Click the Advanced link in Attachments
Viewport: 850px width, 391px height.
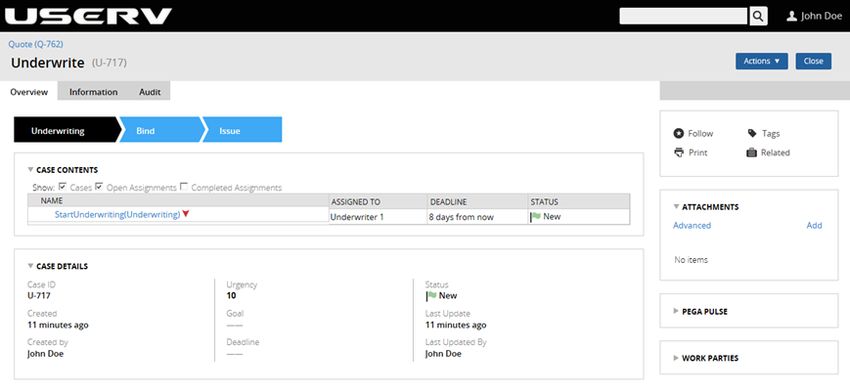(x=692, y=226)
